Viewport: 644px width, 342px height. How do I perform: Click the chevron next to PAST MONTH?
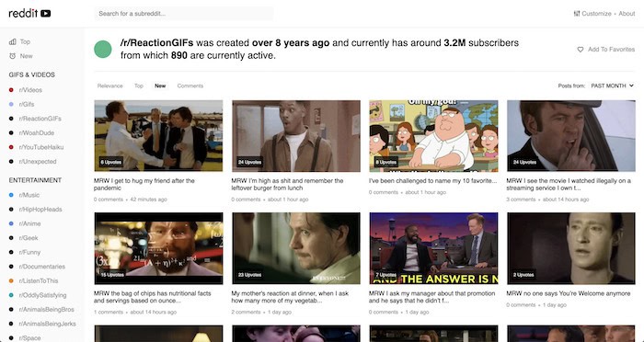631,85
